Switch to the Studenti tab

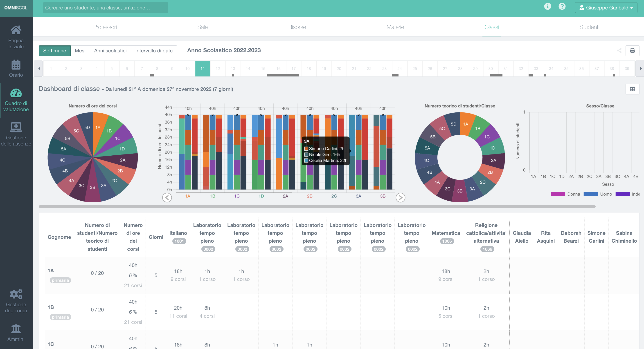pos(589,27)
